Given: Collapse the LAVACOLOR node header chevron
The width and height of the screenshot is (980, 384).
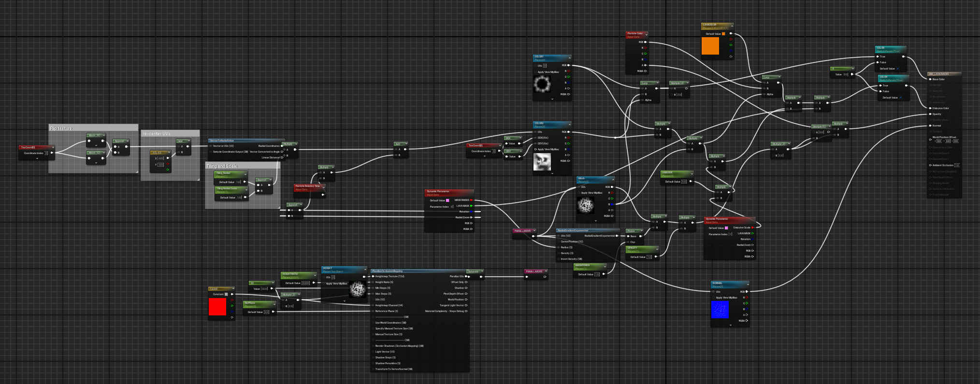Looking at the screenshot, I should (x=732, y=25).
